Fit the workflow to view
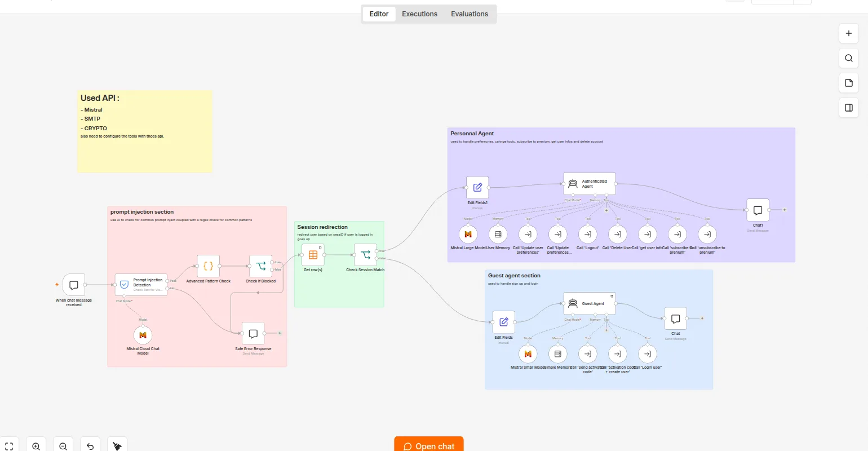This screenshot has height=451, width=868. pyautogui.click(x=9, y=445)
